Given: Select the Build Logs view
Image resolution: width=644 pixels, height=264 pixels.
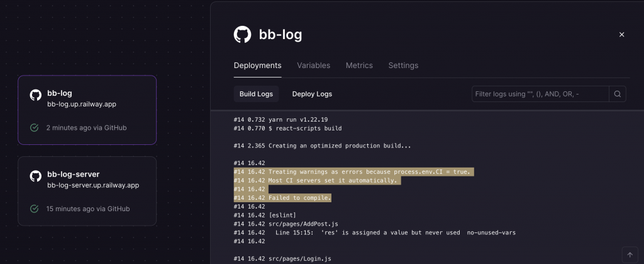Looking at the screenshot, I should click(257, 94).
